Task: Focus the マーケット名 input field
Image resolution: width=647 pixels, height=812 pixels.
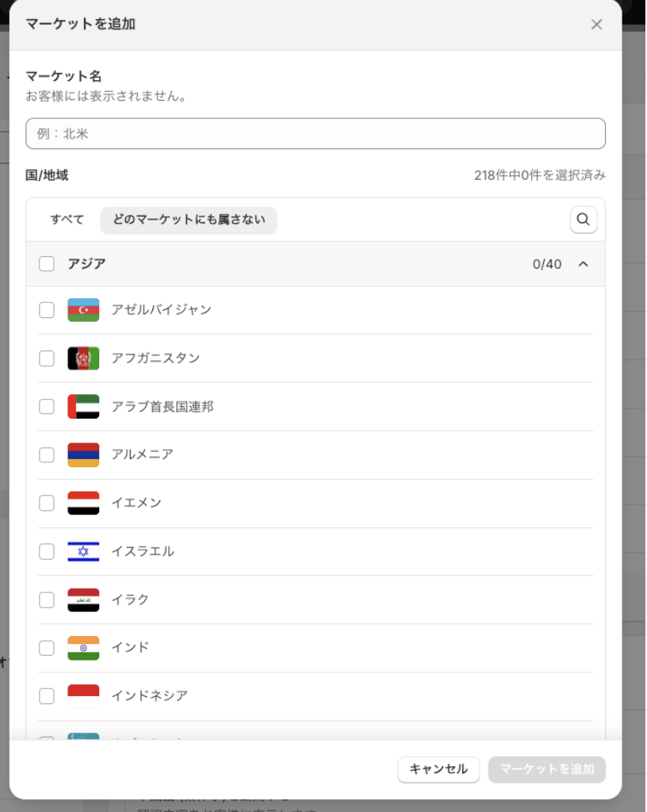Action: coord(316,134)
